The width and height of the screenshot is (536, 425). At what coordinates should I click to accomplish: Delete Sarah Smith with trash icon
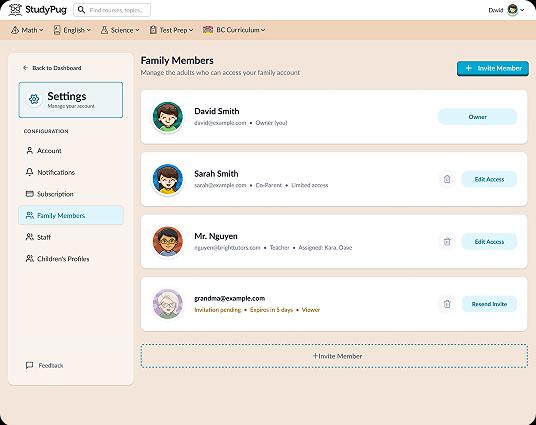click(x=447, y=179)
